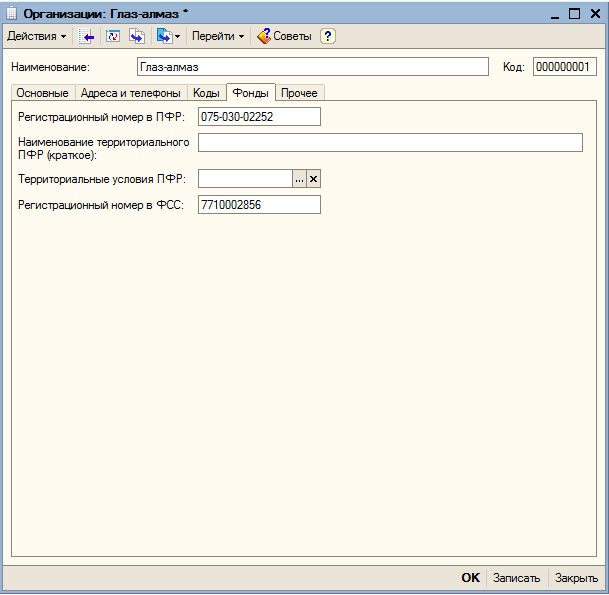Viewport: 609px width, 595px height.
Task: Click the input-on-basis icon in toolbar
Action: [x=164, y=37]
